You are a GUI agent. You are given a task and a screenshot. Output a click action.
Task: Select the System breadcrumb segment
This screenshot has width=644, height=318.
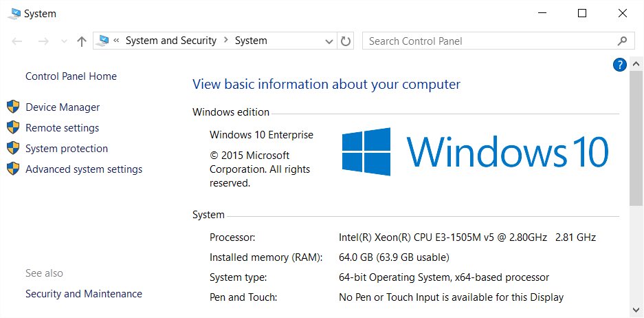(x=251, y=41)
